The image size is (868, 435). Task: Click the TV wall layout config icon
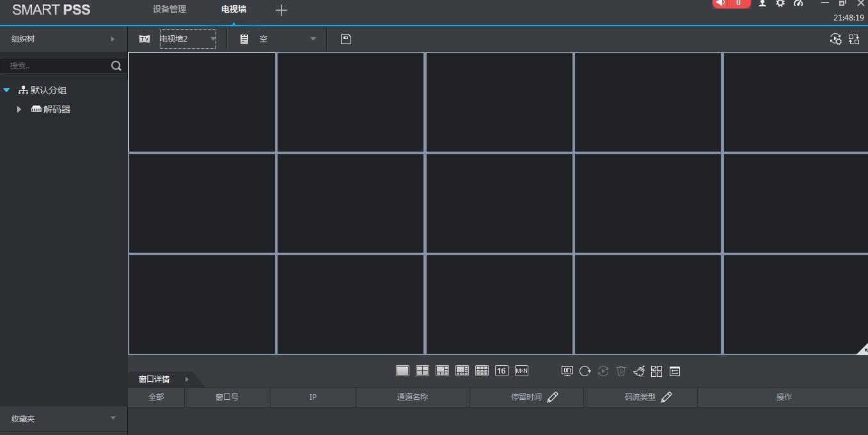pos(854,39)
